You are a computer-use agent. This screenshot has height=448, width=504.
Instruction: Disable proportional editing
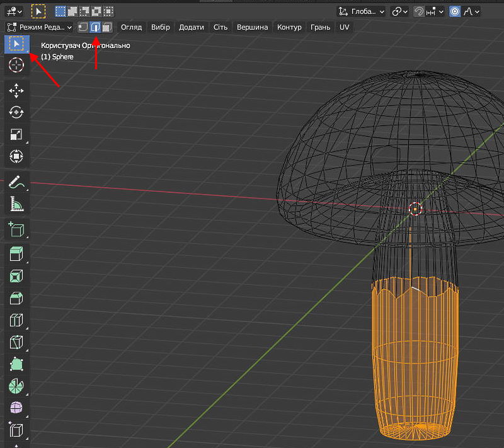[x=454, y=11]
